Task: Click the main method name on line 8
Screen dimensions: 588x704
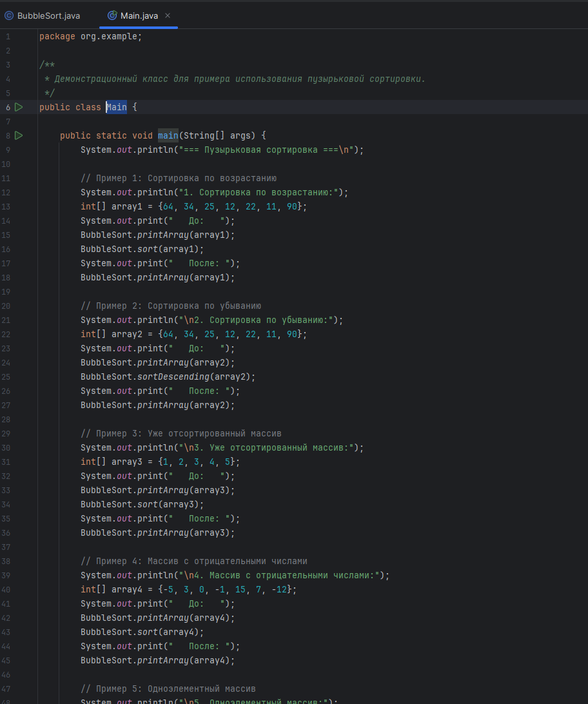Action: click(168, 135)
